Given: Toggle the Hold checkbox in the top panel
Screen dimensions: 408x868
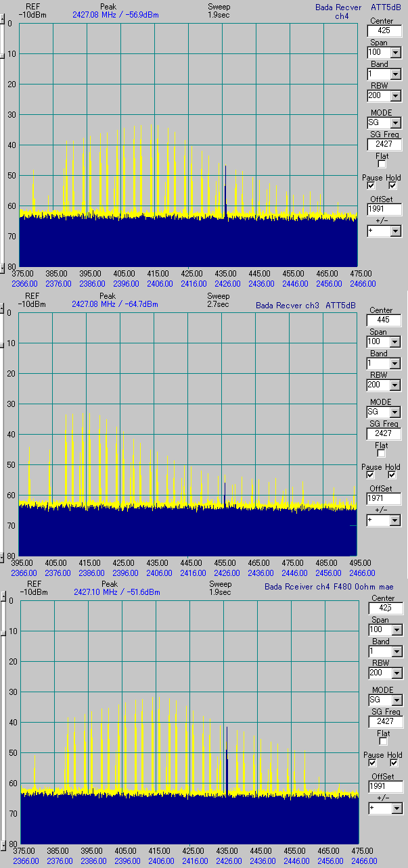Looking at the screenshot, I should coord(392,185).
